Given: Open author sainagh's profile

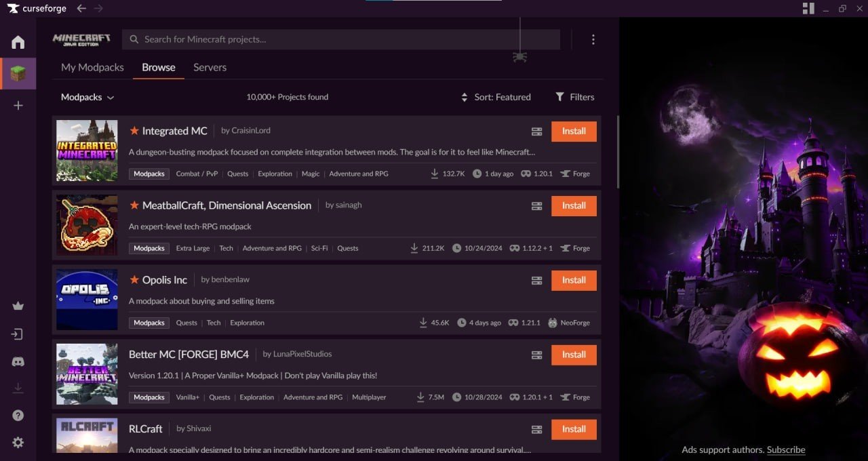Looking at the screenshot, I should coord(349,205).
